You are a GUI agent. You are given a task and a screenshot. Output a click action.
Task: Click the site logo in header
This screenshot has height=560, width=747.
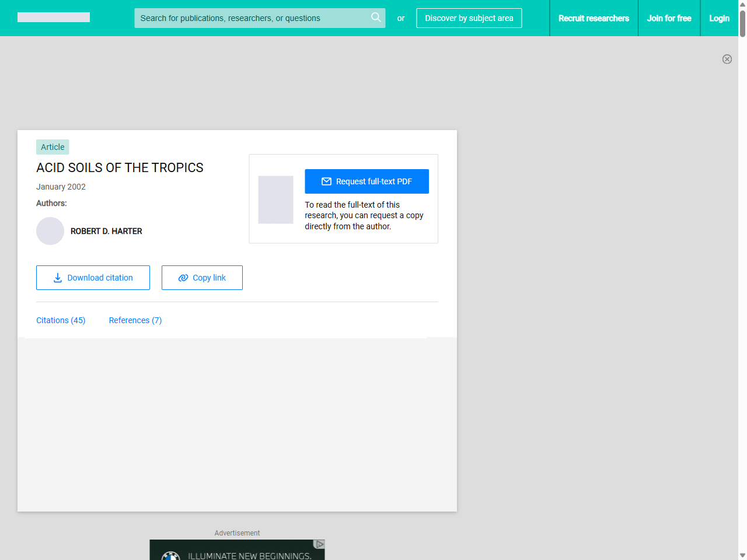click(x=54, y=17)
